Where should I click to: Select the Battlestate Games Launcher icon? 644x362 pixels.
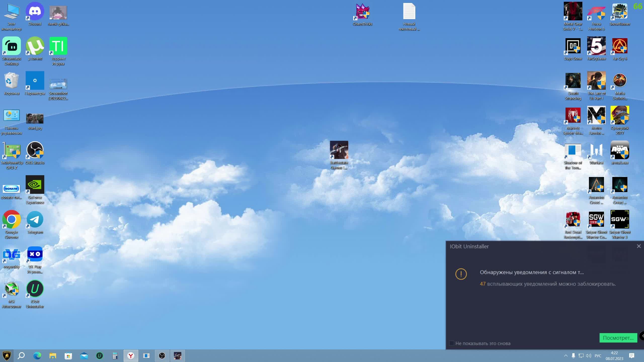(339, 150)
